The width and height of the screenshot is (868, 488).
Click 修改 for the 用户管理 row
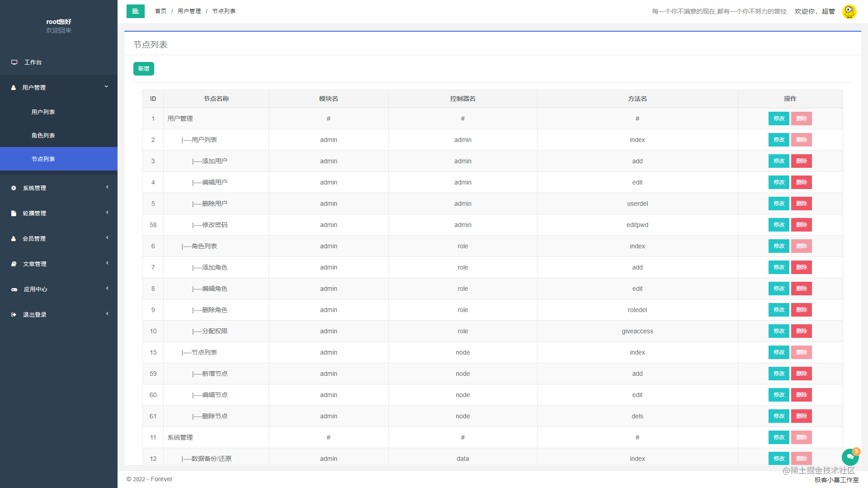pos(779,118)
